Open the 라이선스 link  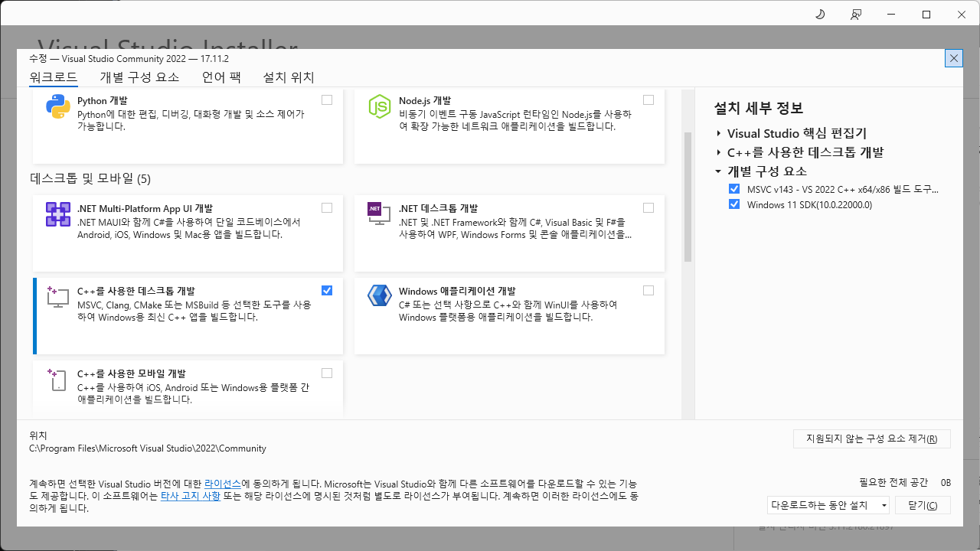pos(223,484)
